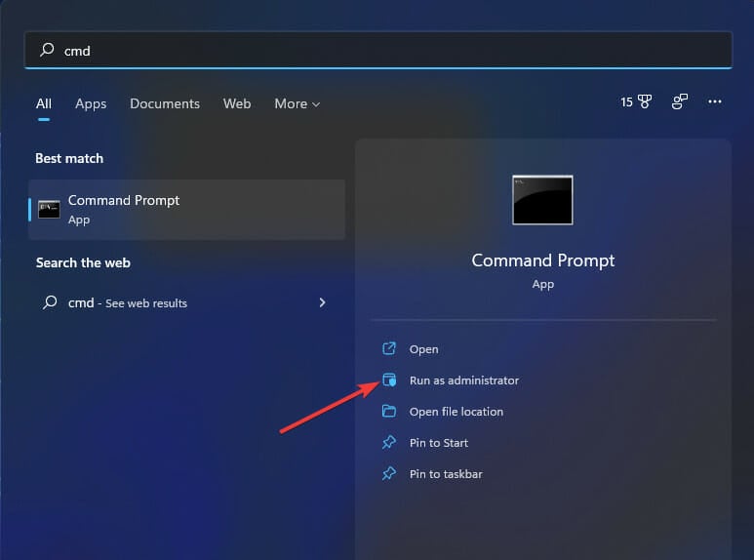This screenshot has height=560, width=754.
Task: Click the Pin to taskbar pin icon
Action: [389, 473]
